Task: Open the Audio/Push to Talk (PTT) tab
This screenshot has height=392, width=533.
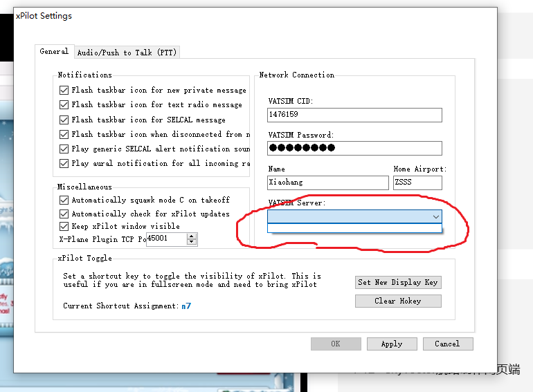Action: coord(127,53)
